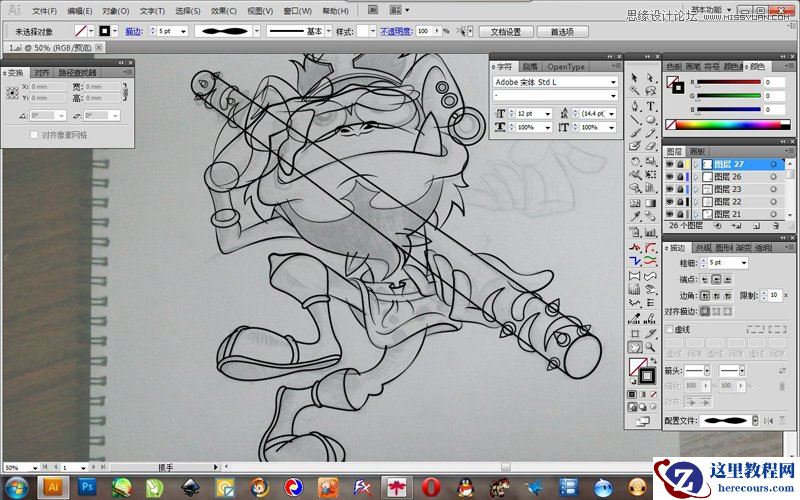The image size is (800, 500).
Task: Select the Magic Wand tool
Action: pos(634,91)
